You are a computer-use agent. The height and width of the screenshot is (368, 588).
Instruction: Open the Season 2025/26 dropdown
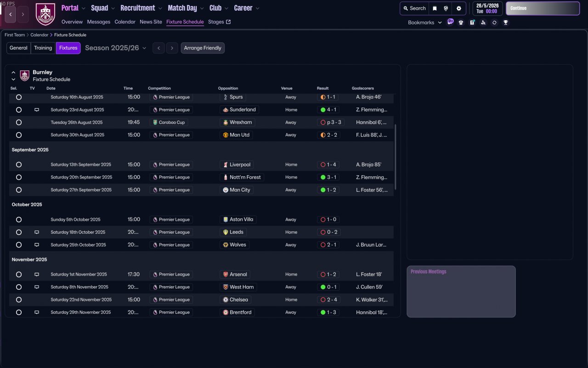point(116,48)
